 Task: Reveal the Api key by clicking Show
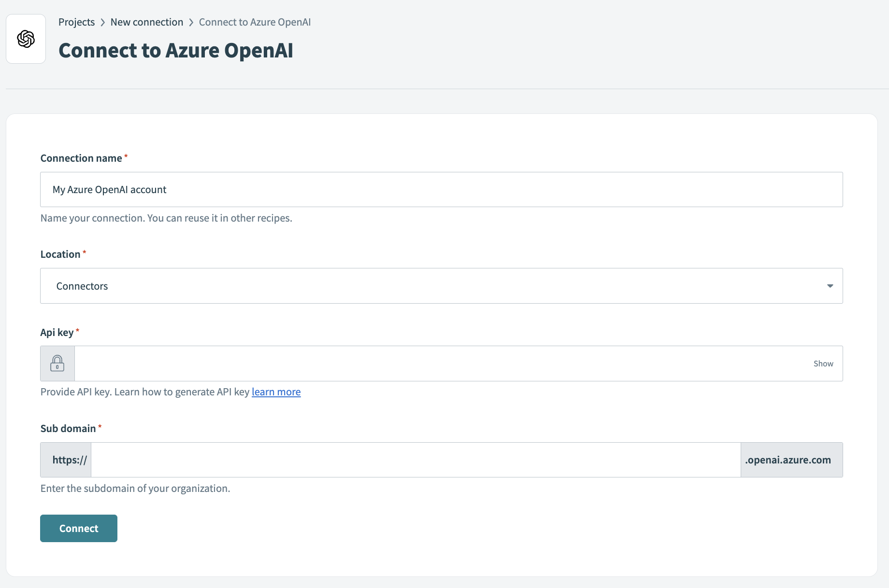[x=823, y=363]
